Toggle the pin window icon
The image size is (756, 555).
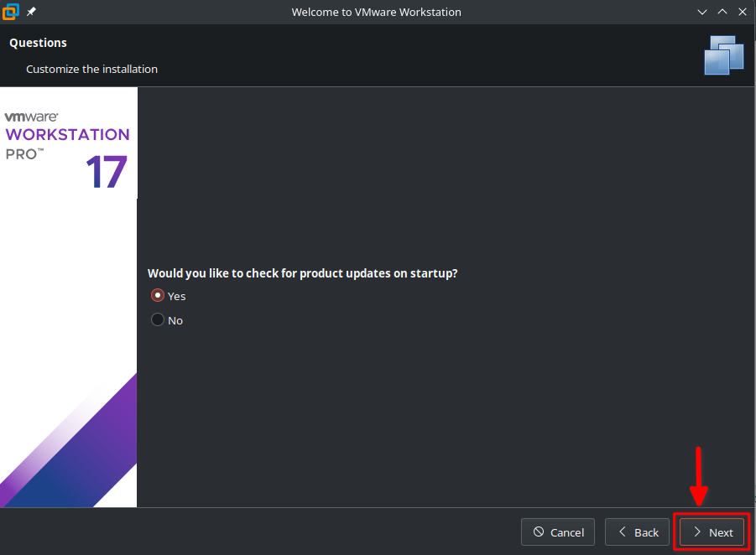pyautogui.click(x=31, y=12)
